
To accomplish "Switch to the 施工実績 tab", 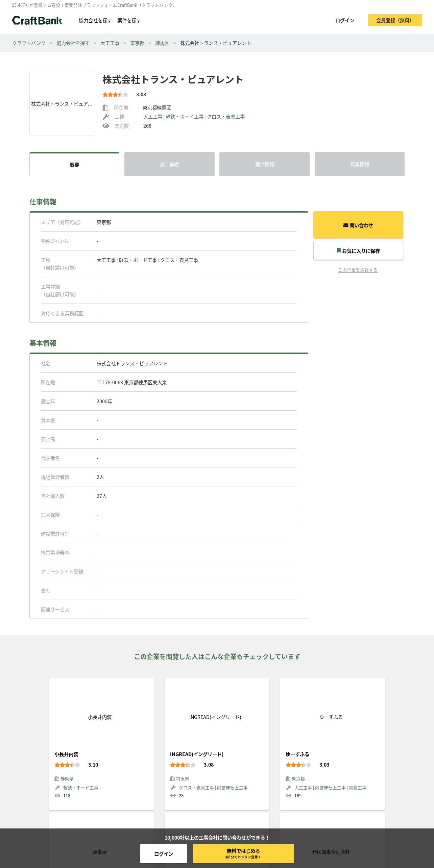I will tap(169, 164).
